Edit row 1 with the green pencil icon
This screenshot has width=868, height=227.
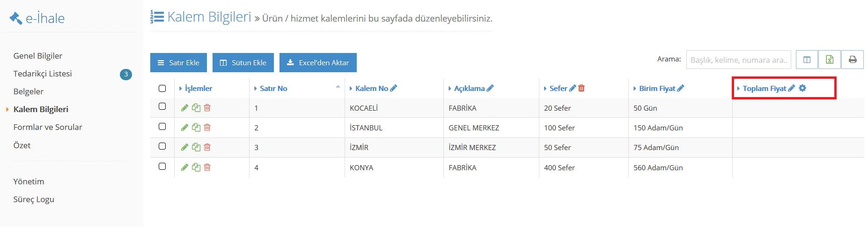point(184,108)
